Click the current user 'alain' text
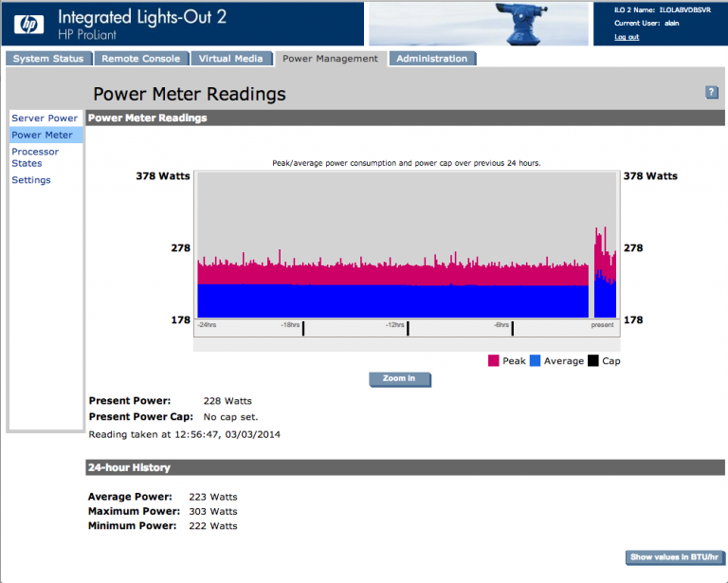Screen dimensions: 728x583 [x=671, y=23]
